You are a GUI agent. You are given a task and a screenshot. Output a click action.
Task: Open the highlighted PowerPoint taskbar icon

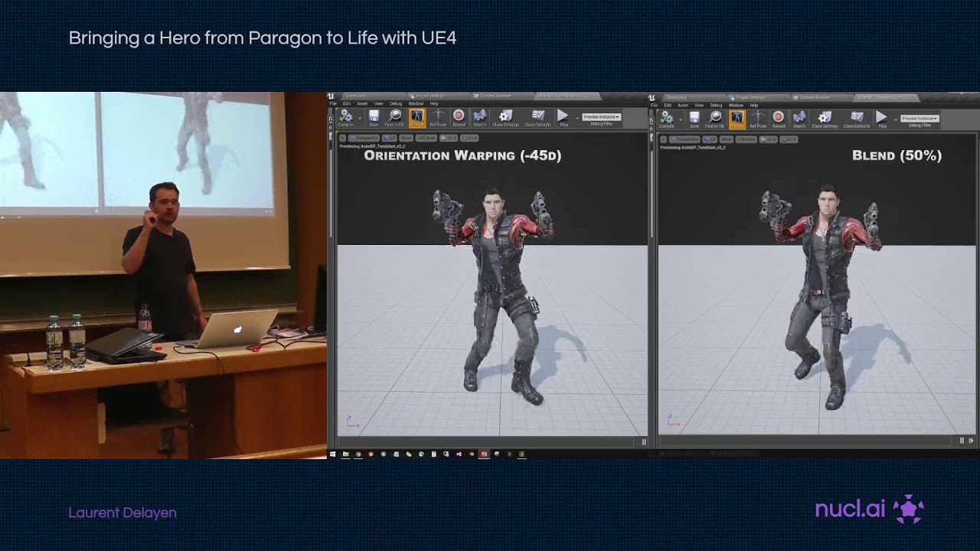(484, 454)
